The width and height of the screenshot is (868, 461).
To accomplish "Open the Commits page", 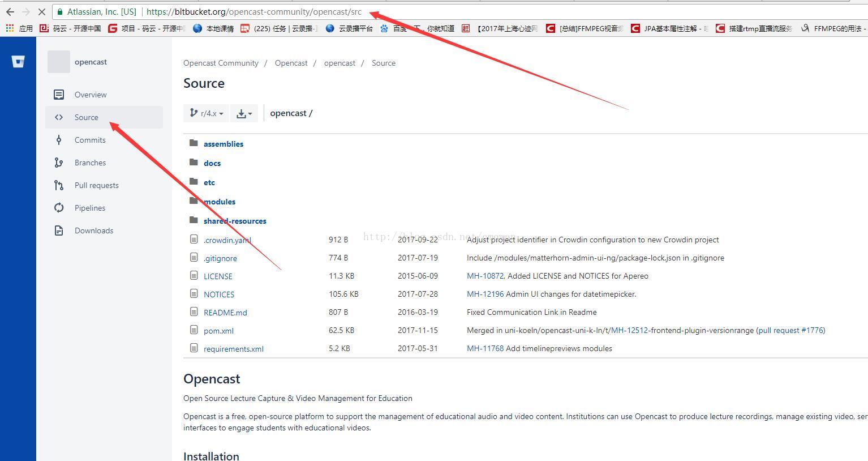I will (x=90, y=140).
